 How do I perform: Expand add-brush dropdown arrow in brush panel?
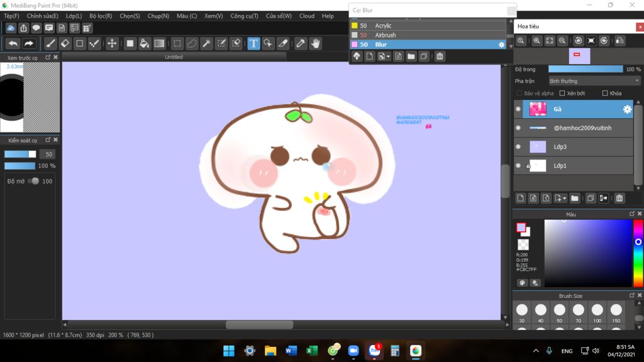click(x=388, y=57)
